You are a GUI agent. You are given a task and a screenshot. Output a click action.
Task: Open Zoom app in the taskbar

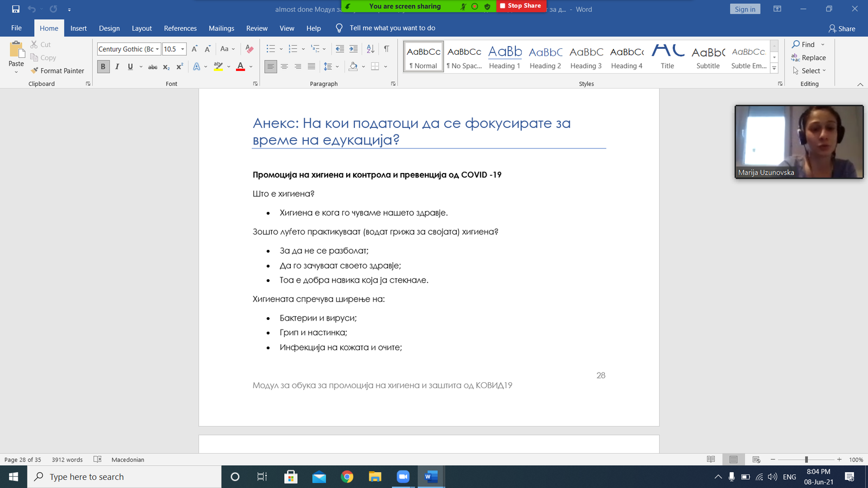click(403, 477)
